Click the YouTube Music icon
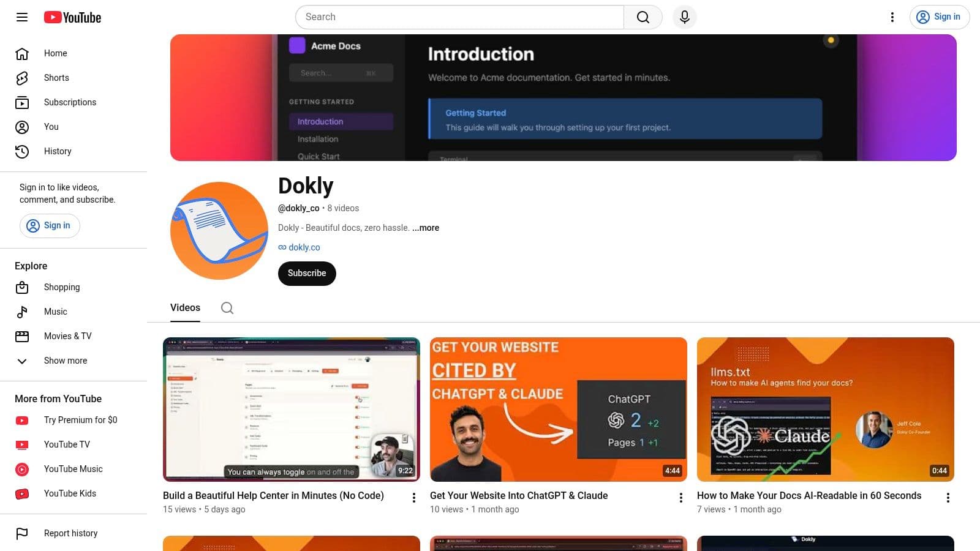Screen dimensions: 980x551 coord(22,469)
